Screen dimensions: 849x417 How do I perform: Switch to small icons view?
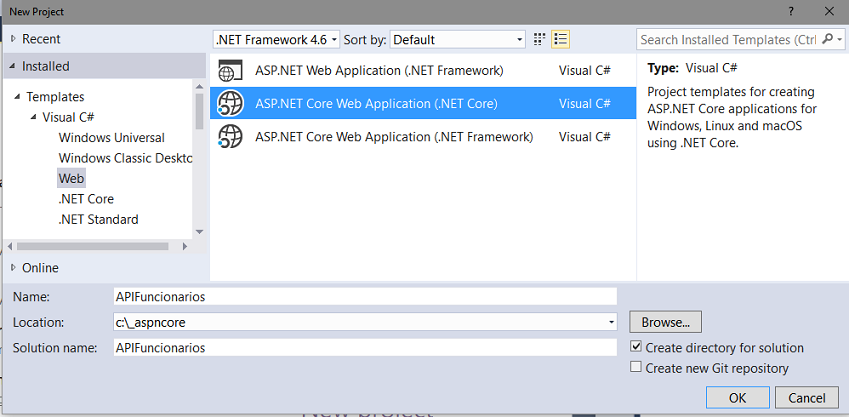pyautogui.click(x=539, y=39)
